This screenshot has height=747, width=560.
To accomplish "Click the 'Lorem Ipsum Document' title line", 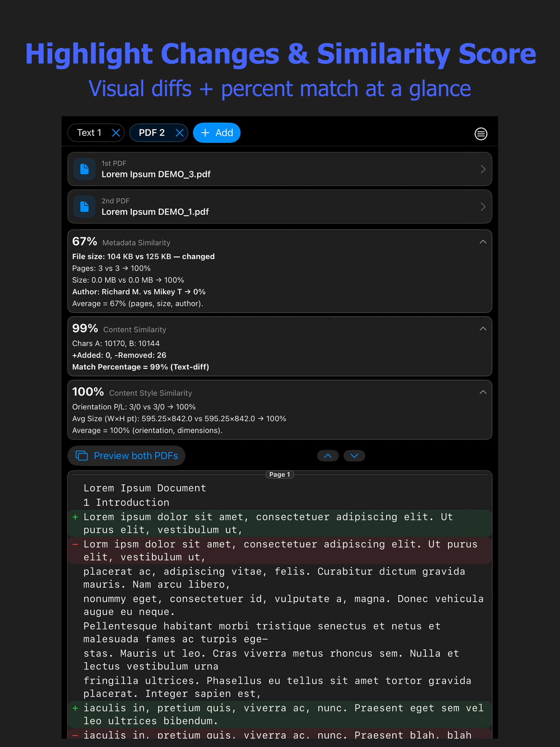I will coord(145,488).
